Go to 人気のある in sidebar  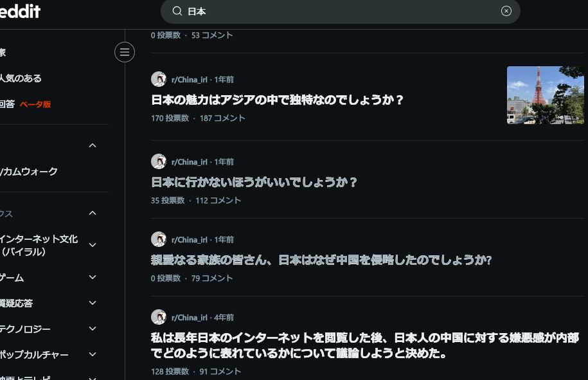pyautogui.click(x=21, y=78)
